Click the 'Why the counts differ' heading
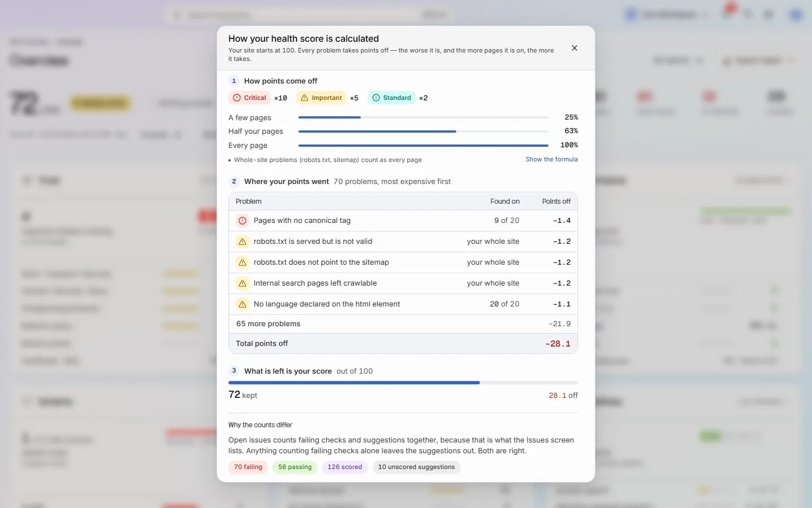This screenshot has width=812, height=508. coord(261,425)
